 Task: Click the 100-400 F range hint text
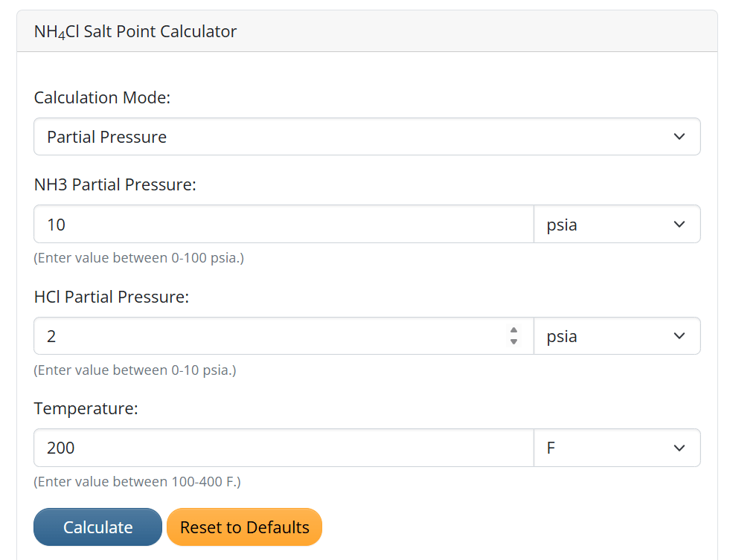pyautogui.click(x=138, y=481)
